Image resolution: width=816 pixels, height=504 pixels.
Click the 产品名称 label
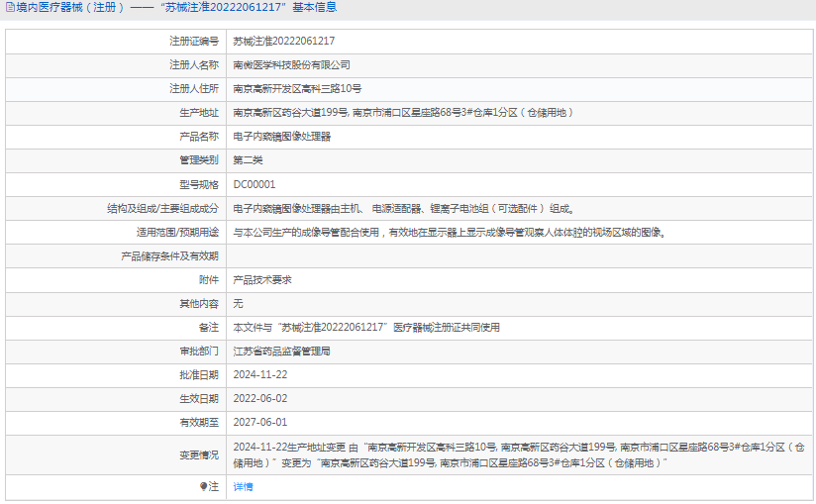199,137
